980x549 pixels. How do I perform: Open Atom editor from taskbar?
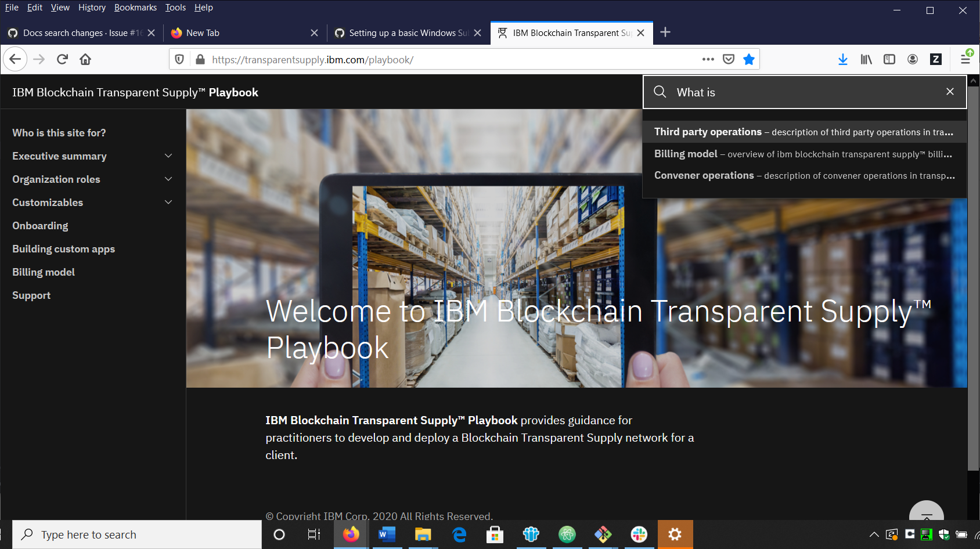(567, 534)
